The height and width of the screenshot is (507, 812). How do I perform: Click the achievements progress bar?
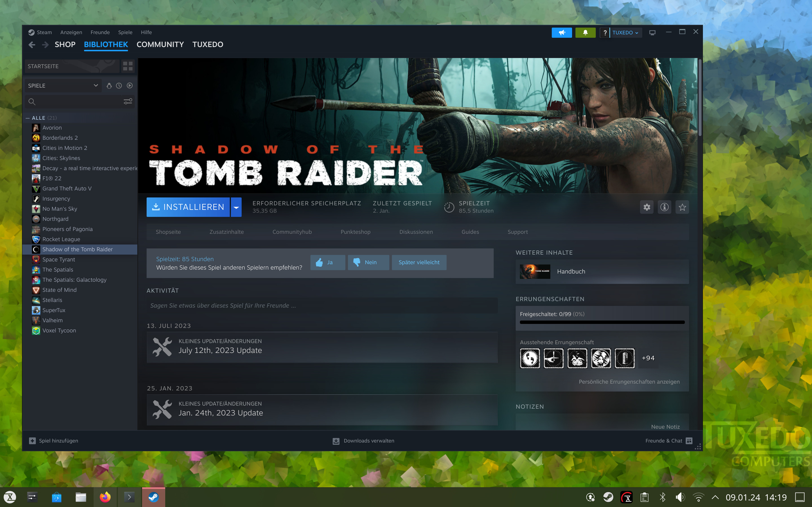[x=602, y=322]
